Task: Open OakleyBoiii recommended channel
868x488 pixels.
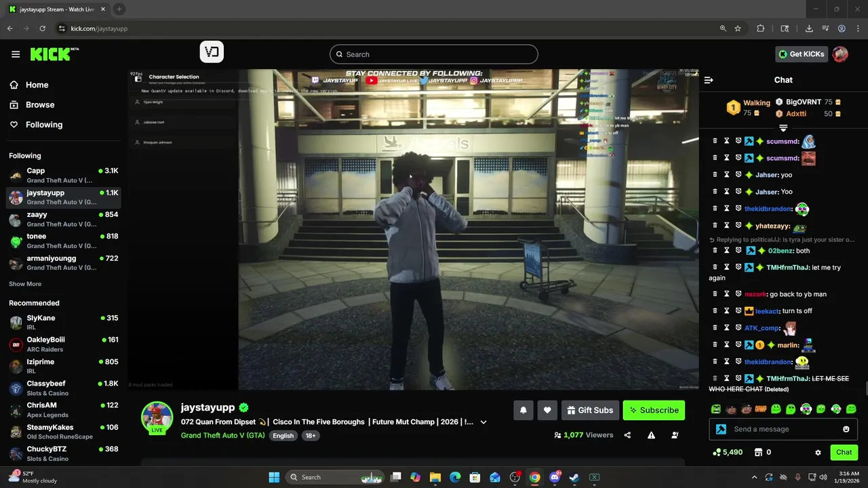Action: tap(64, 344)
